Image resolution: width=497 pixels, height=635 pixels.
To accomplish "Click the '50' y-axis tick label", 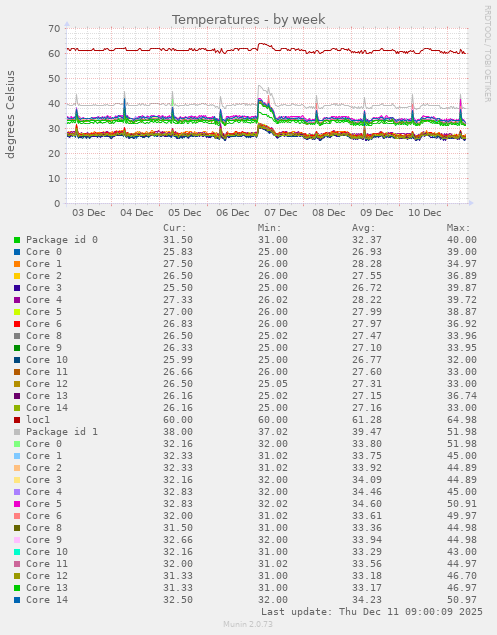I will click(54, 79).
